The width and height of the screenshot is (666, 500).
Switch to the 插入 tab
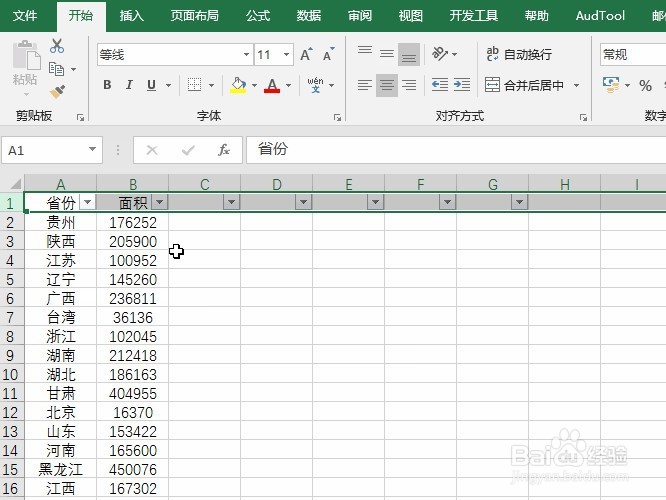click(132, 16)
